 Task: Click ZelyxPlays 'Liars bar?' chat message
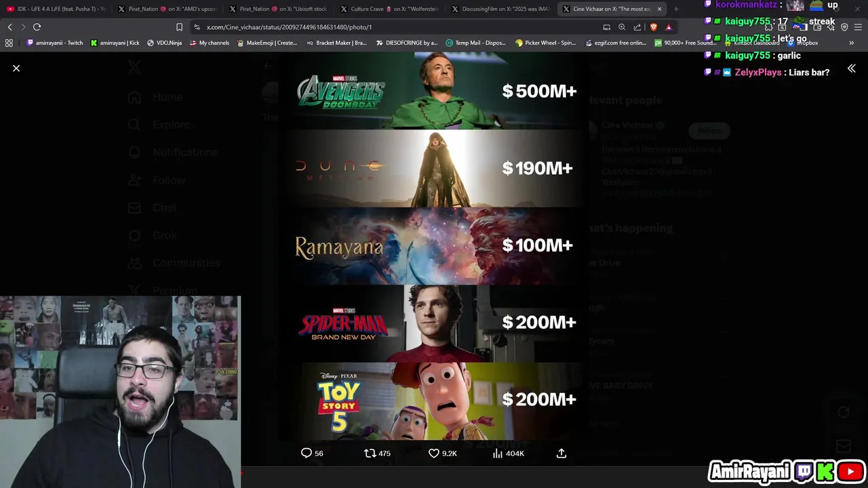[x=767, y=73]
